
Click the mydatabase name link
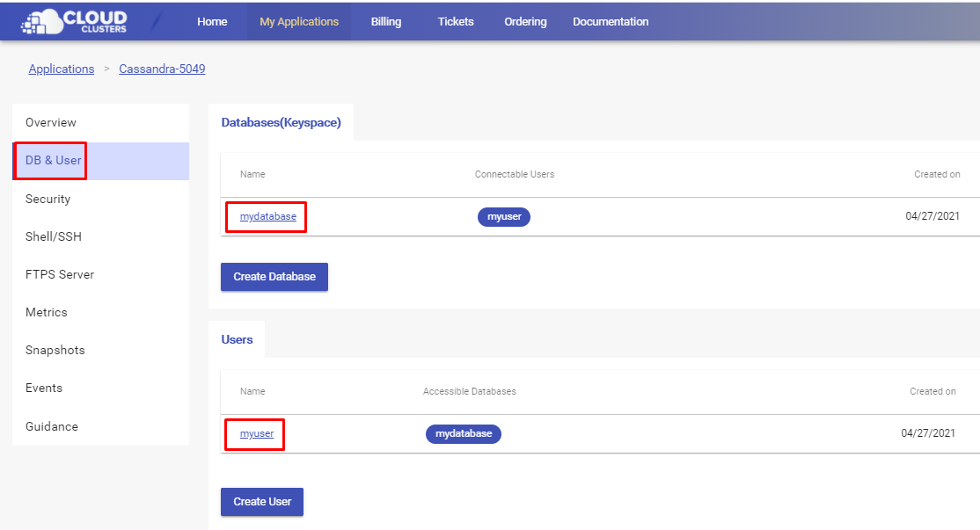point(268,216)
